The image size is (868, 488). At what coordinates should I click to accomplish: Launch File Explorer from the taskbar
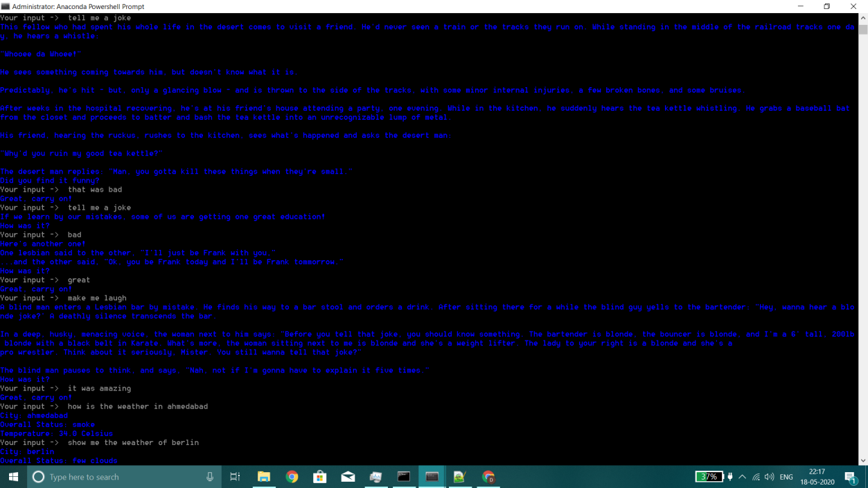click(x=264, y=477)
